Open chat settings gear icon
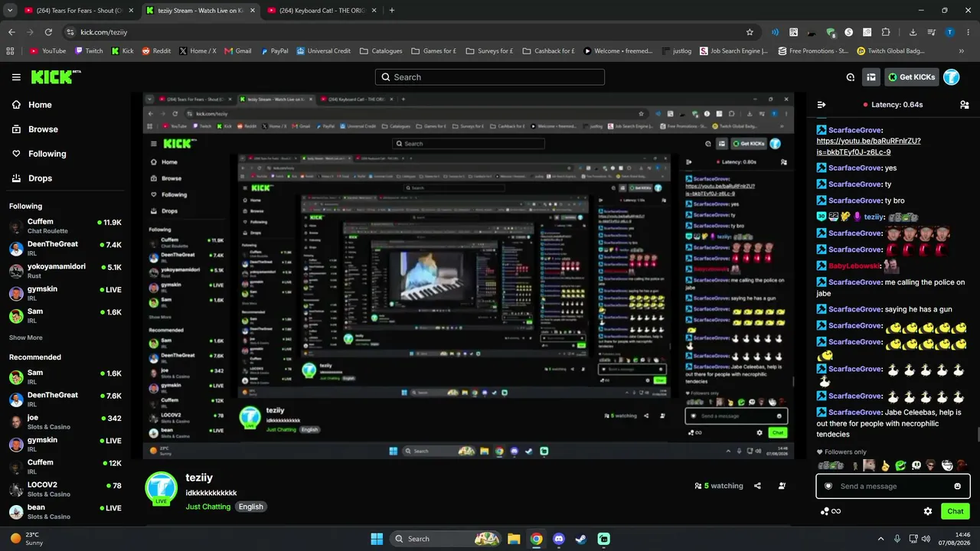Image resolution: width=980 pixels, height=551 pixels. tap(928, 511)
